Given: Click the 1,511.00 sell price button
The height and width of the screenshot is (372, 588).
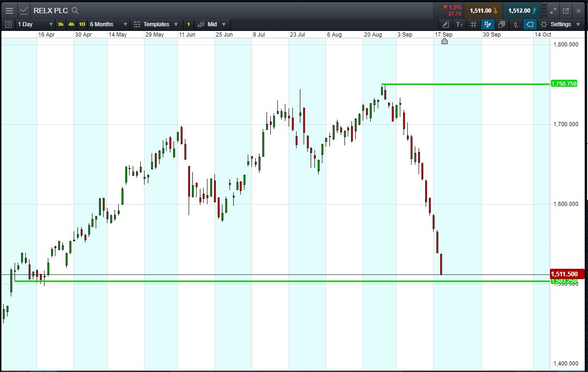Looking at the screenshot, I should (483, 11).
